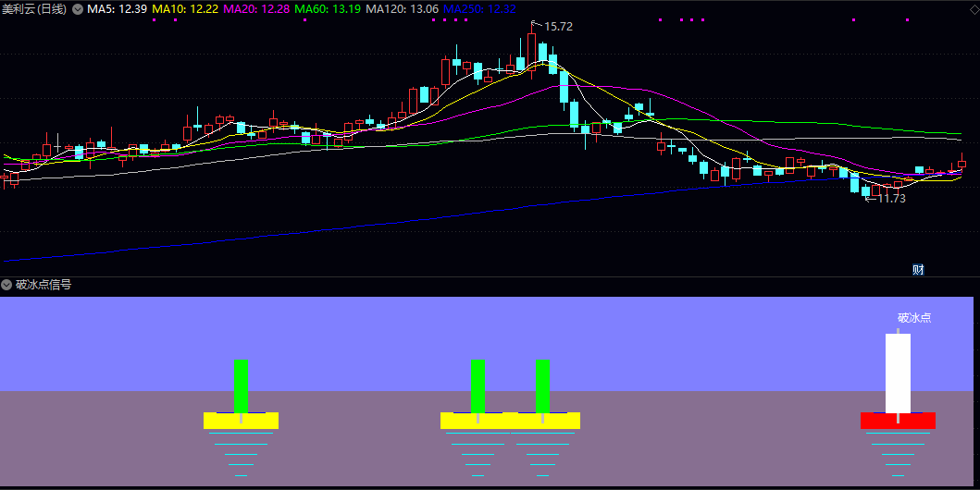Click the 美利云(日线) chart title

click(x=34, y=9)
